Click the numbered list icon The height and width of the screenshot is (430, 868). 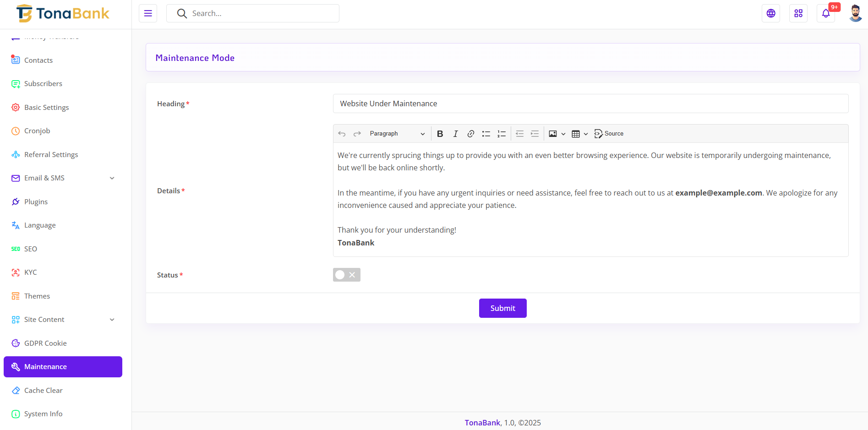(502, 134)
